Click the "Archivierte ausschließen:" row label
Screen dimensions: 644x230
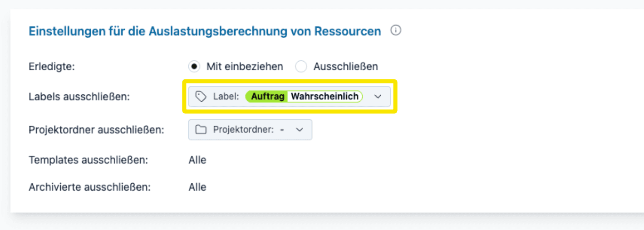[89, 187]
